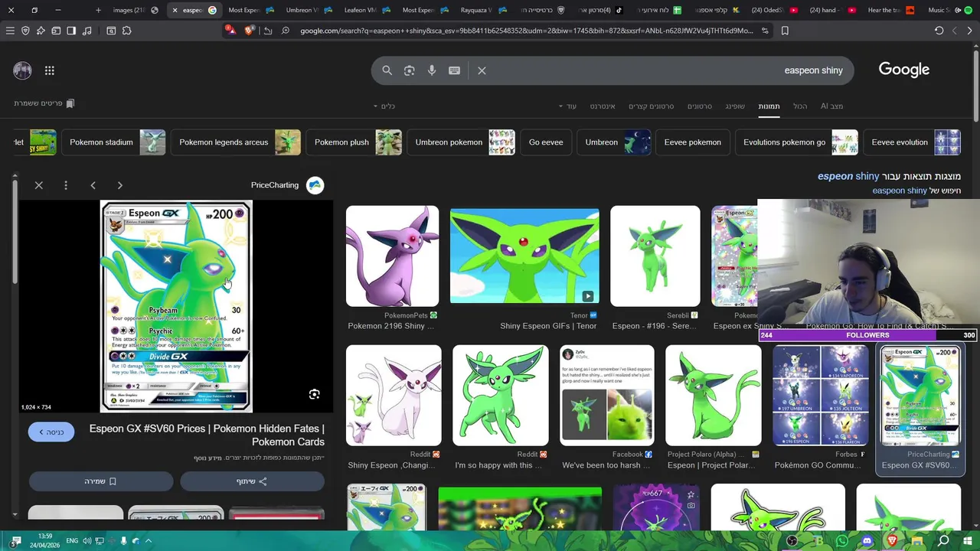Expand the more (עוד) filter dropdown
Image resolution: width=980 pixels, height=551 pixels.
(567, 106)
